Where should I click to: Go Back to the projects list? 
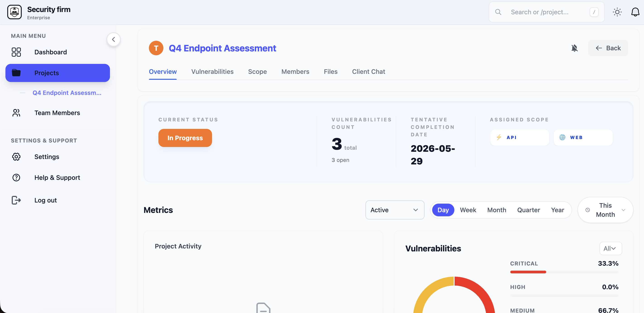click(608, 48)
